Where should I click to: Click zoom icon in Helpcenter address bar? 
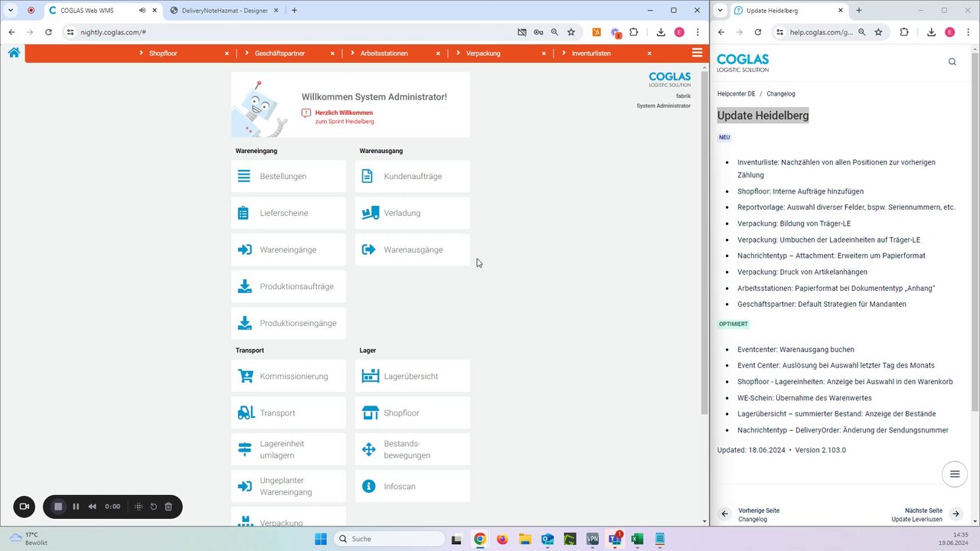[x=862, y=32]
